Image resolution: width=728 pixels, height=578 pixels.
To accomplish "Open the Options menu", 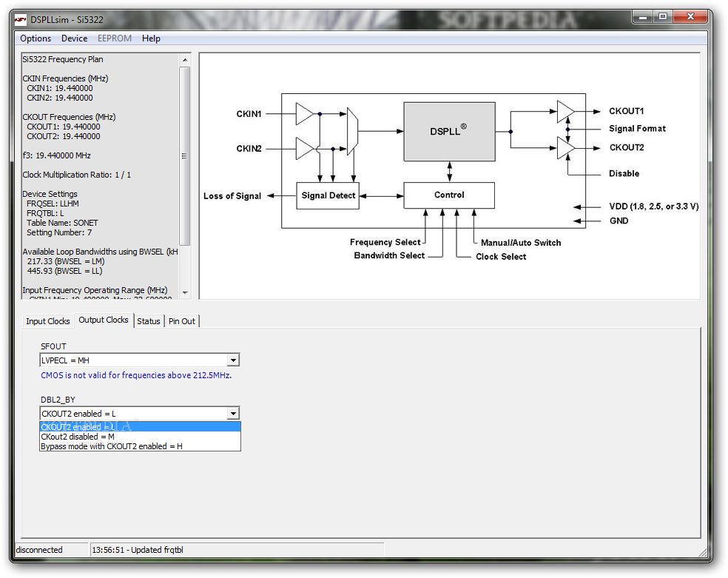I will click(x=36, y=38).
